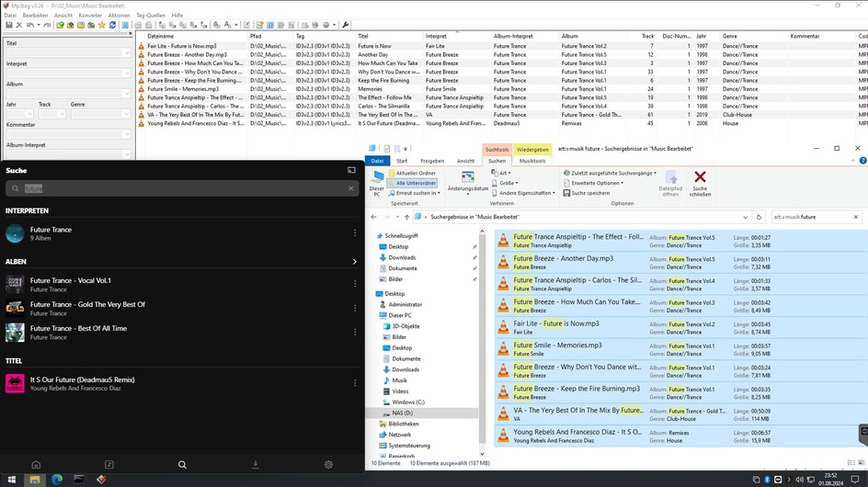
Task: Open downloads icon in music app bottom bar
Action: 256,465
